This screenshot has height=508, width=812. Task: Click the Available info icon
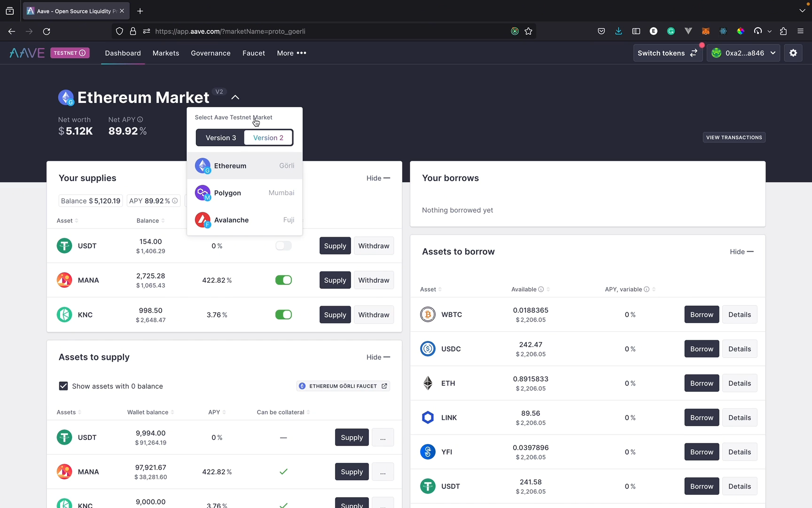coord(541,289)
